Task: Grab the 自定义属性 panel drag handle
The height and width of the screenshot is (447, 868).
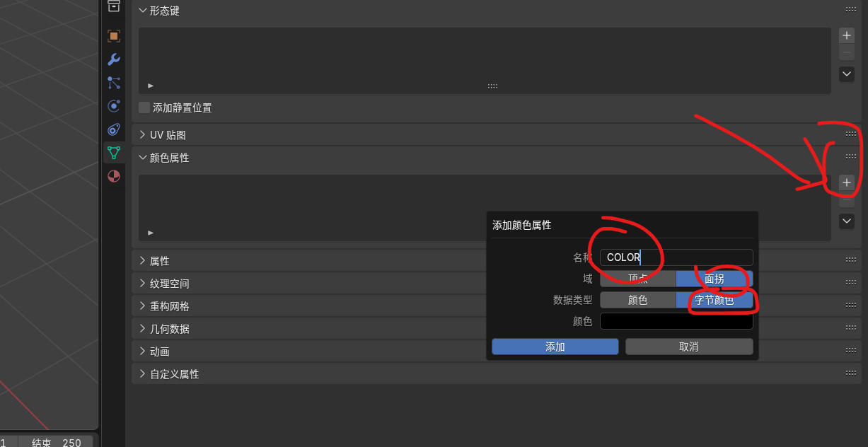Action: (851, 373)
